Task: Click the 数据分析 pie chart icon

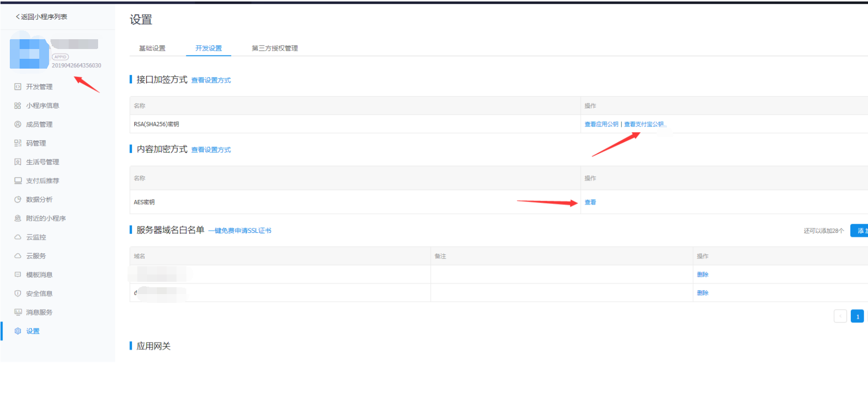Action: pos(18,199)
